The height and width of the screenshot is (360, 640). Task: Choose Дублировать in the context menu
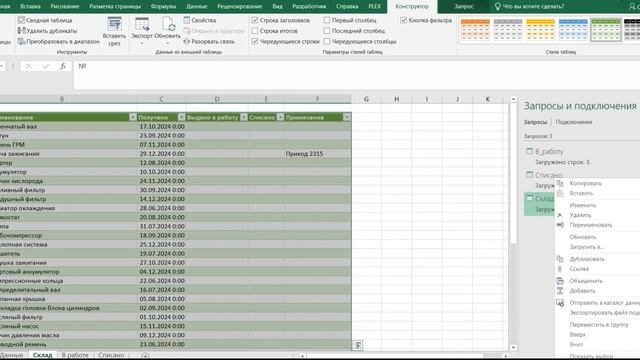587,259
